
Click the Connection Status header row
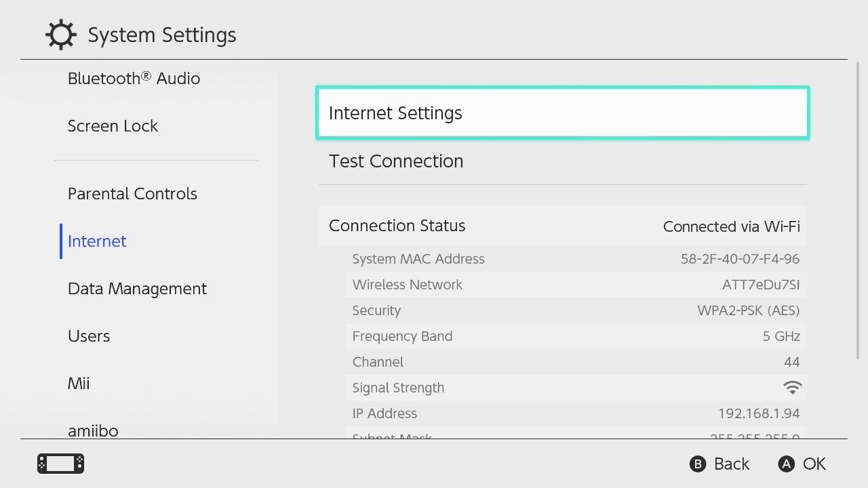click(x=563, y=226)
